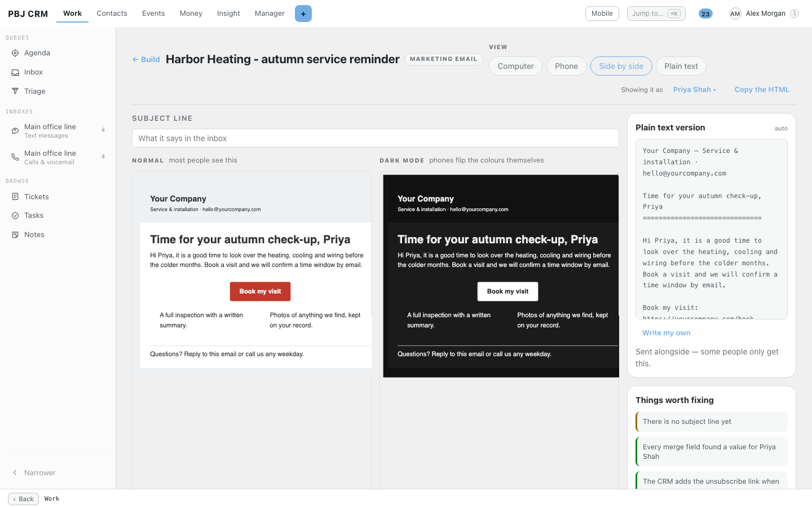The width and height of the screenshot is (812, 508).
Task: Select the Side by side view
Action: tap(621, 66)
